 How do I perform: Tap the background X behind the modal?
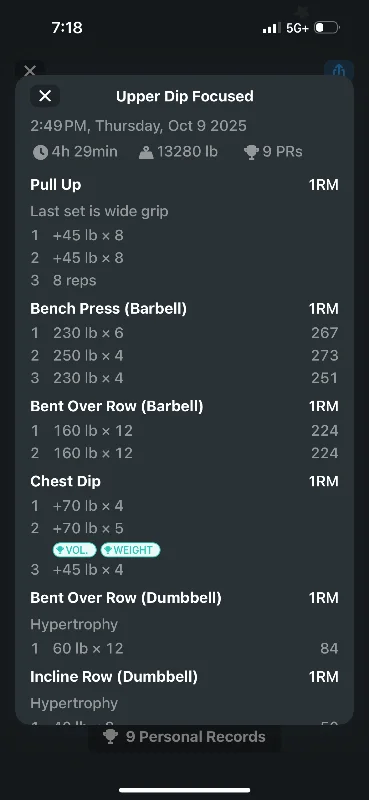(30, 70)
